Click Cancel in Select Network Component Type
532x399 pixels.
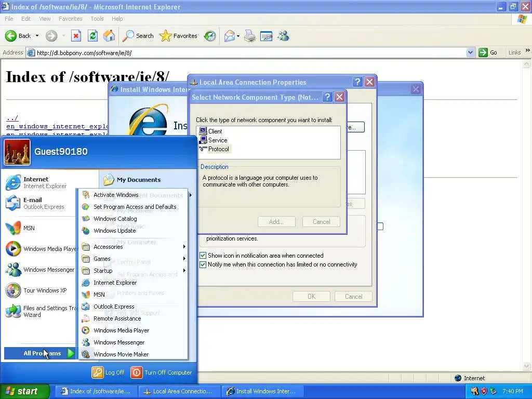(x=321, y=221)
